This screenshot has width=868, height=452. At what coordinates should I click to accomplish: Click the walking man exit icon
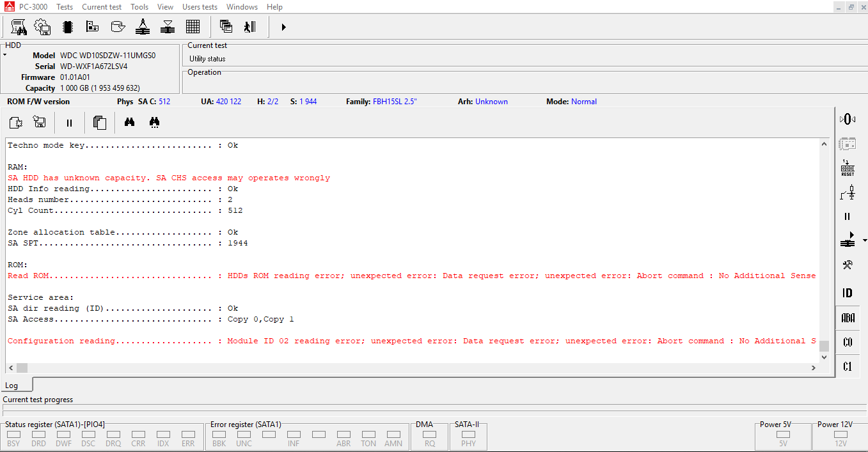(250, 27)
